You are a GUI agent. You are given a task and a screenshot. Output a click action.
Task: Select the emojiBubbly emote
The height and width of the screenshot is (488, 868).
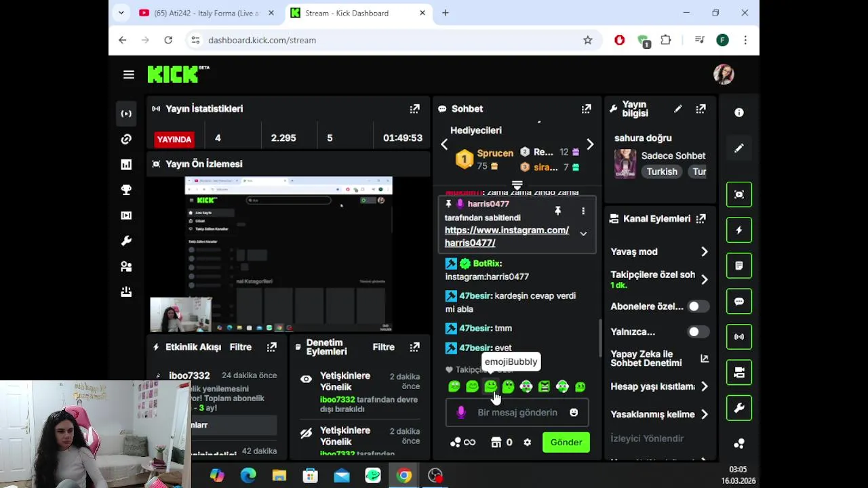click(490, 386)
